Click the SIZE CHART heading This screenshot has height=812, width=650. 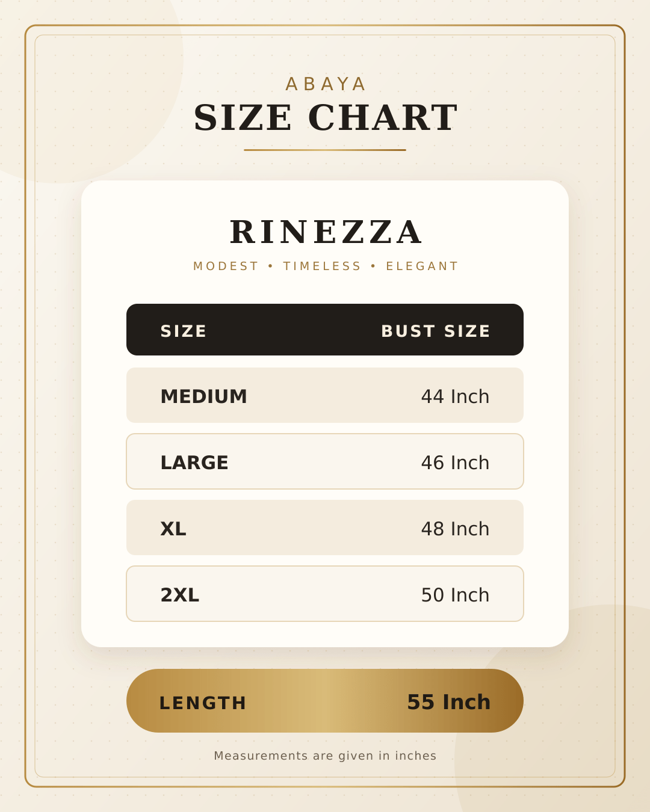tap(326, 117)
